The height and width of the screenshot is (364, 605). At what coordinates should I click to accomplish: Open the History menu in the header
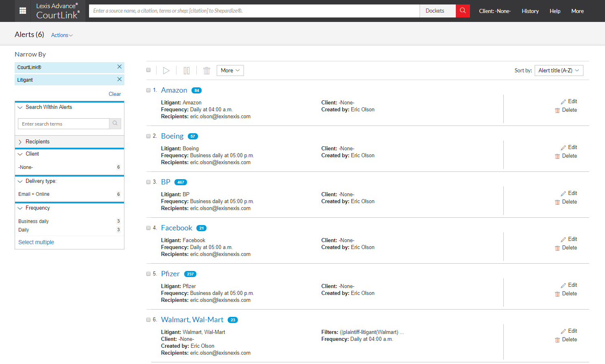pos(530,11)
